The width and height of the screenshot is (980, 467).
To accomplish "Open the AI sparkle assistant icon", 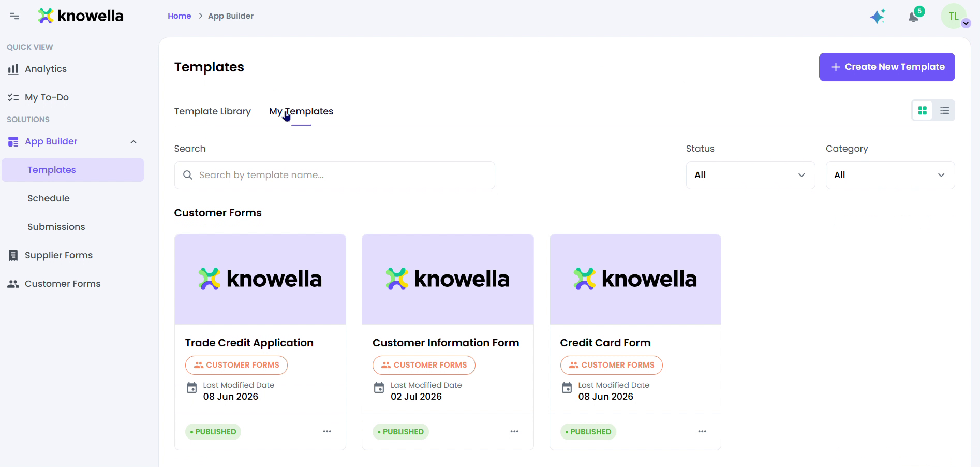I will pyautogui.click(x=878, y=17).
